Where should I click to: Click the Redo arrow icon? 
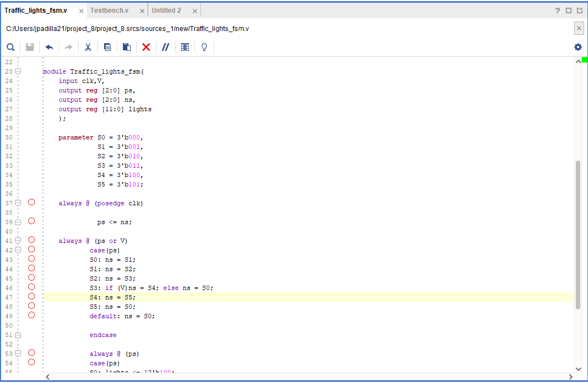[68, 47]
